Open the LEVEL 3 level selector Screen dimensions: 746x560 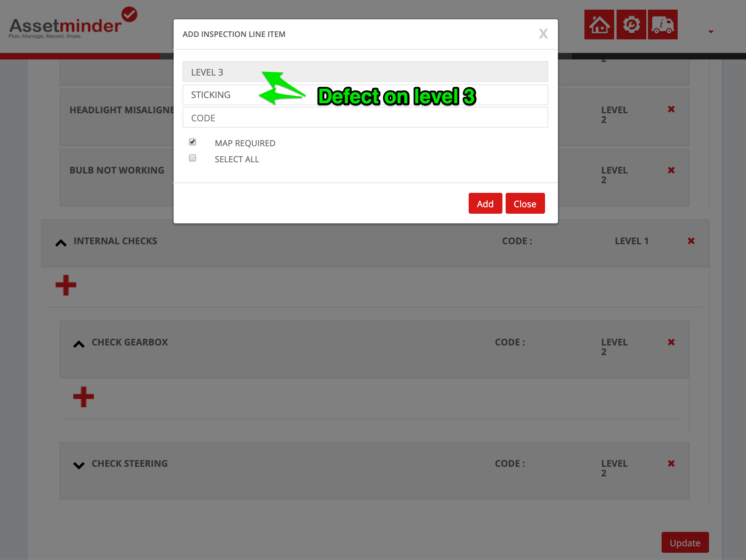pyautogui.click(x=365, y=72)
